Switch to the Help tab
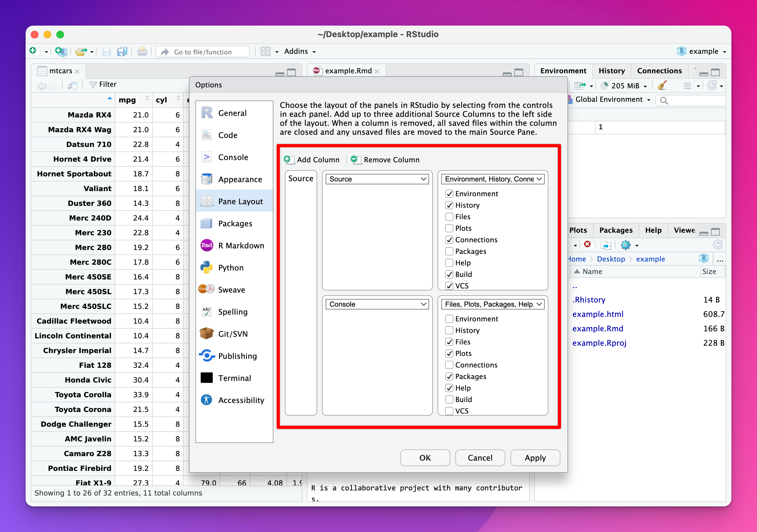The image size is (757, 532). [654, 230]
